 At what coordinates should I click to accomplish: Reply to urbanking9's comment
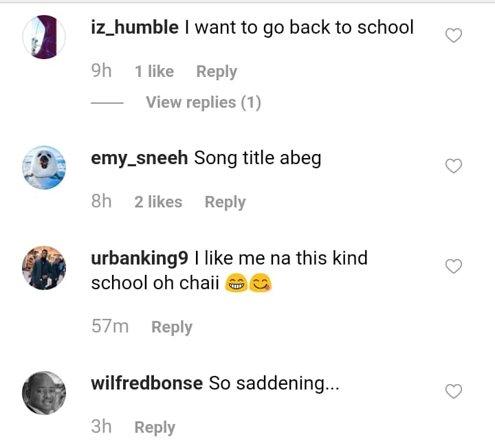click(172, 327)
